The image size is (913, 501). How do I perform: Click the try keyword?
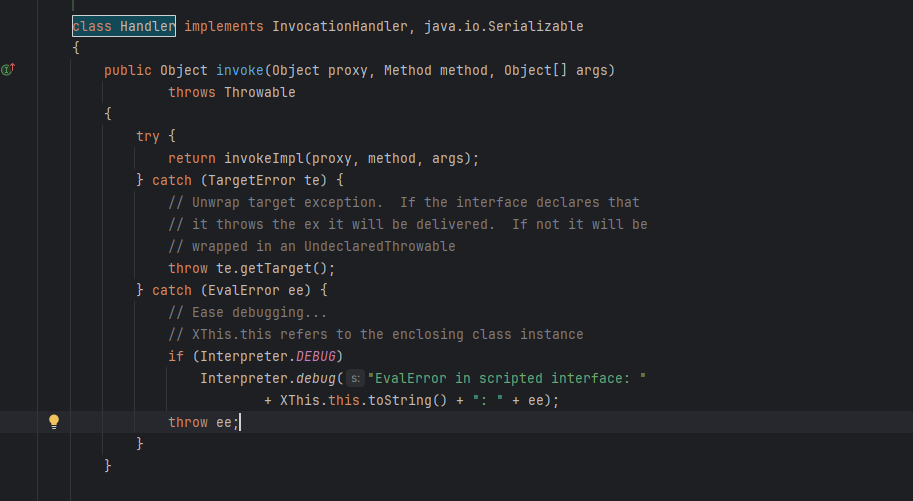coord(148,136)
